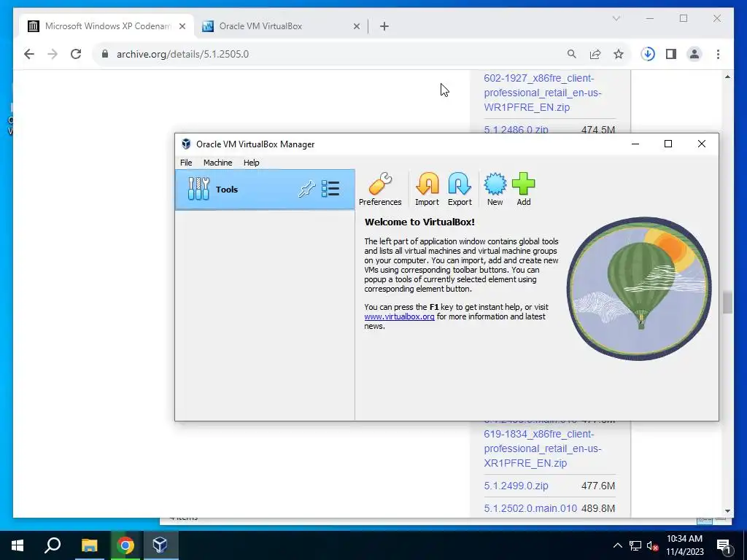Click the Export appliance toolbar icon

pyautogui.click(x=460, y=189)
